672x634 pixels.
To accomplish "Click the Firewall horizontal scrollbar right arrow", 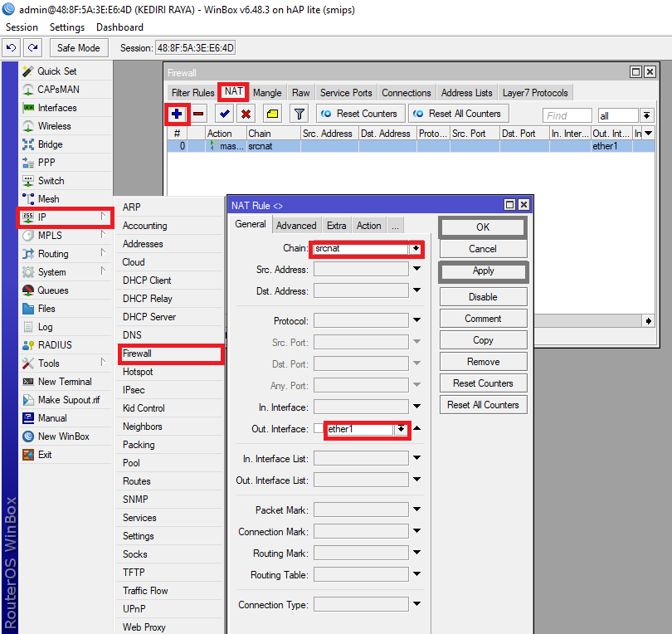I will (649, 320).
